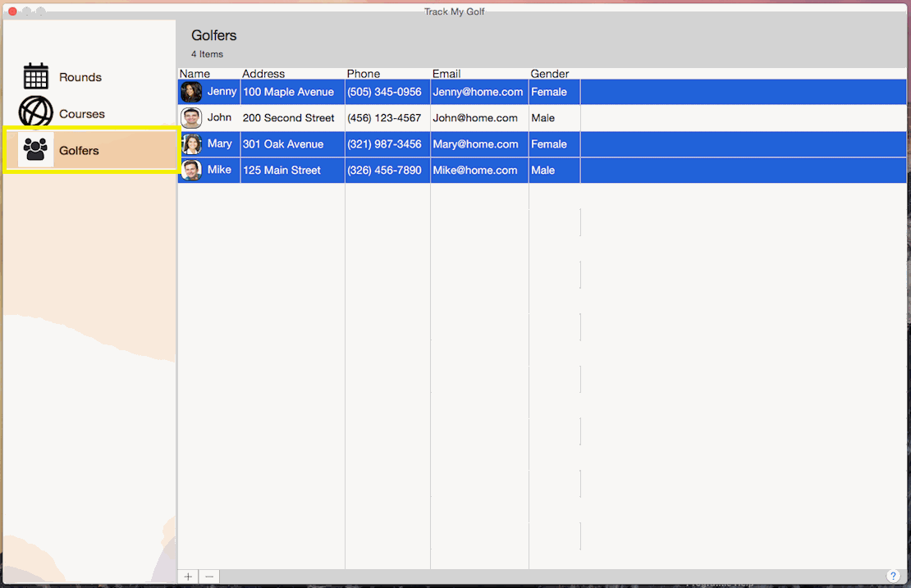
Task: Click the Gender column header
Action: point(550,74)
